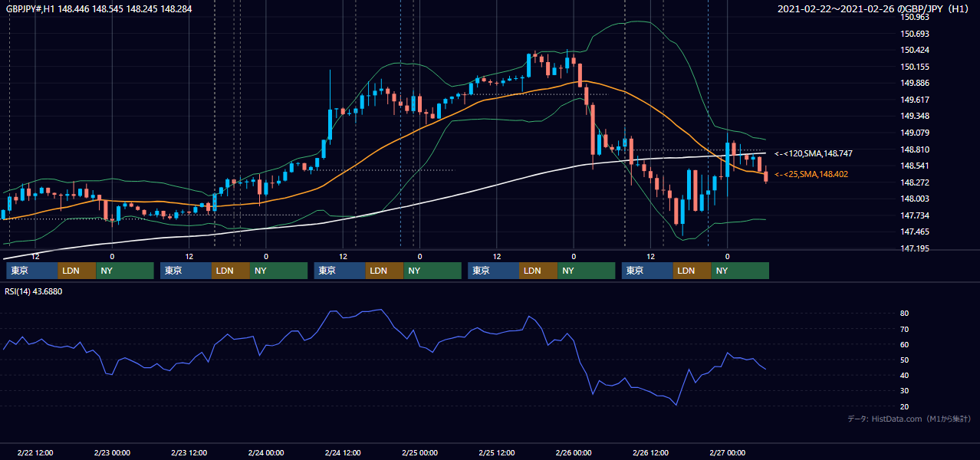Image resolution: width=980 pixels, height=460 pixels.
Task: Click the 149.348 price axis label
Action: (x=915, y=116)
